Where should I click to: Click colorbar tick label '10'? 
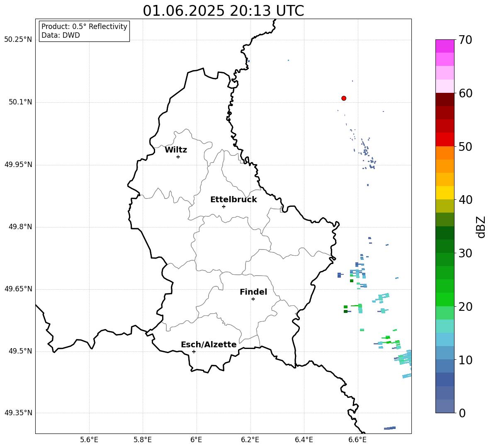pos(465,360)
